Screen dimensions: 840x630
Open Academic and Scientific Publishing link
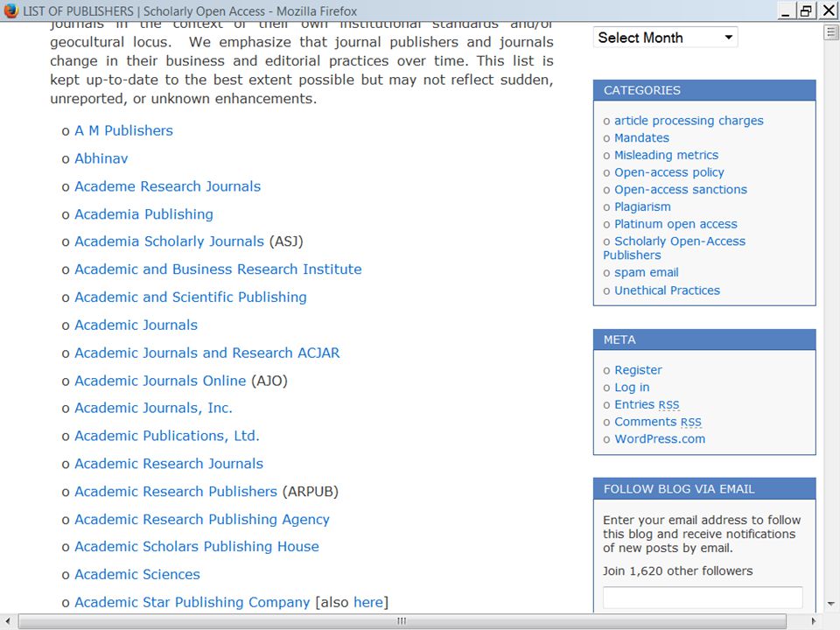tap(191, 297)
